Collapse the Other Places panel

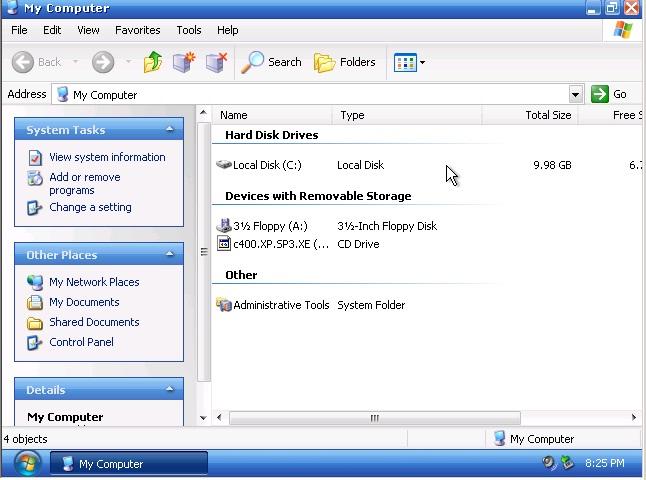click(x=169, y=254)
